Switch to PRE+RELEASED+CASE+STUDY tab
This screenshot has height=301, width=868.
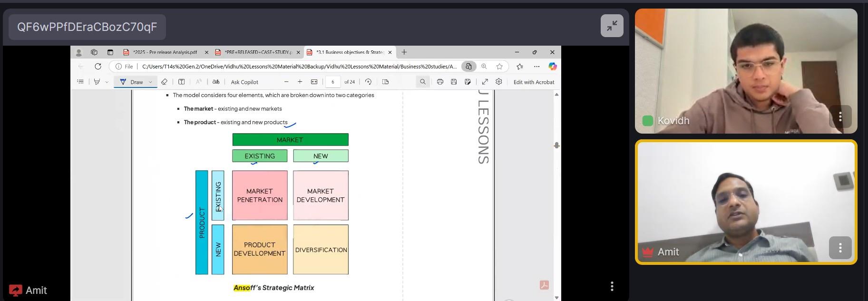coord(257,52)
